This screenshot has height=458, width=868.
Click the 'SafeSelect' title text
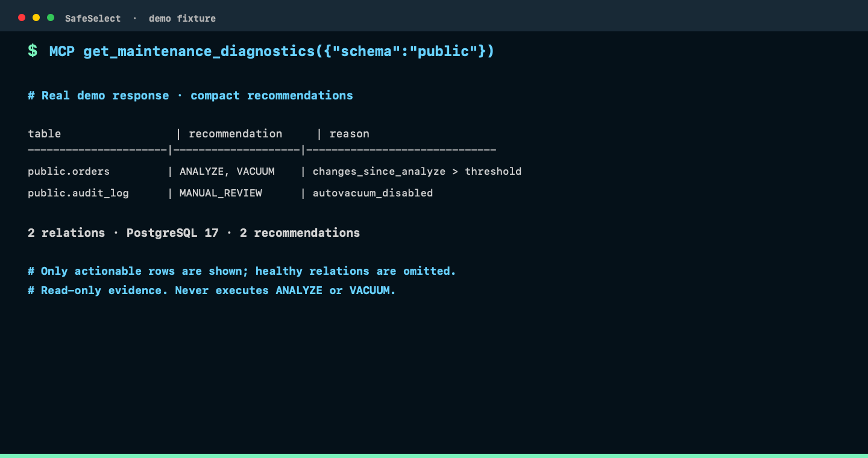coord(93,19)
